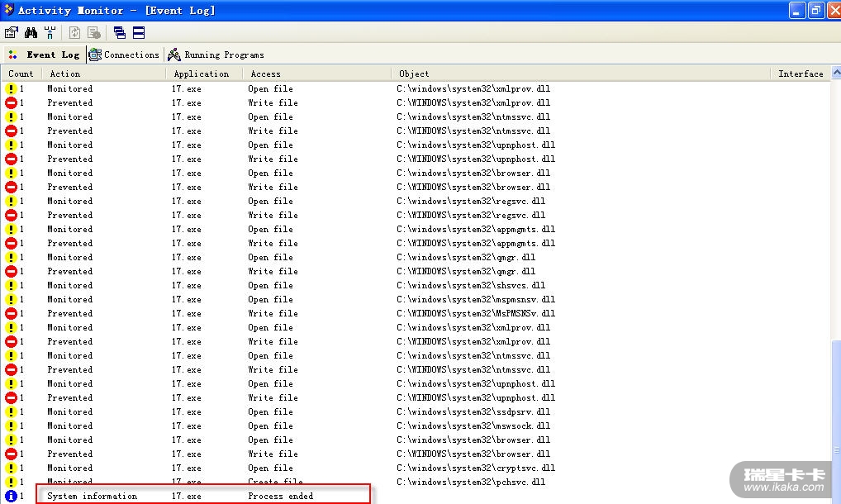The width and height of the screenshot is (841, 504).
Task: Select object C:\windows\system32\mswsock.dll
Action: 473,426
